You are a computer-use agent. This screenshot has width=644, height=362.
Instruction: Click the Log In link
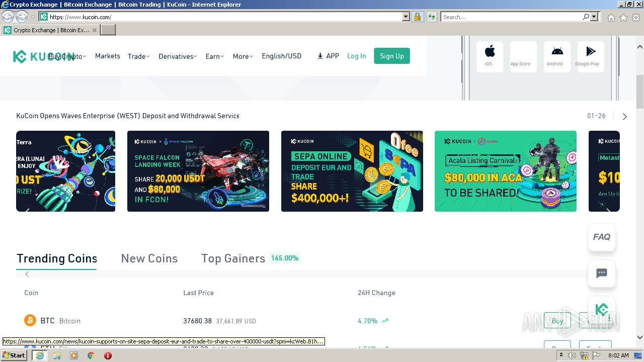[x=357, y=56]
